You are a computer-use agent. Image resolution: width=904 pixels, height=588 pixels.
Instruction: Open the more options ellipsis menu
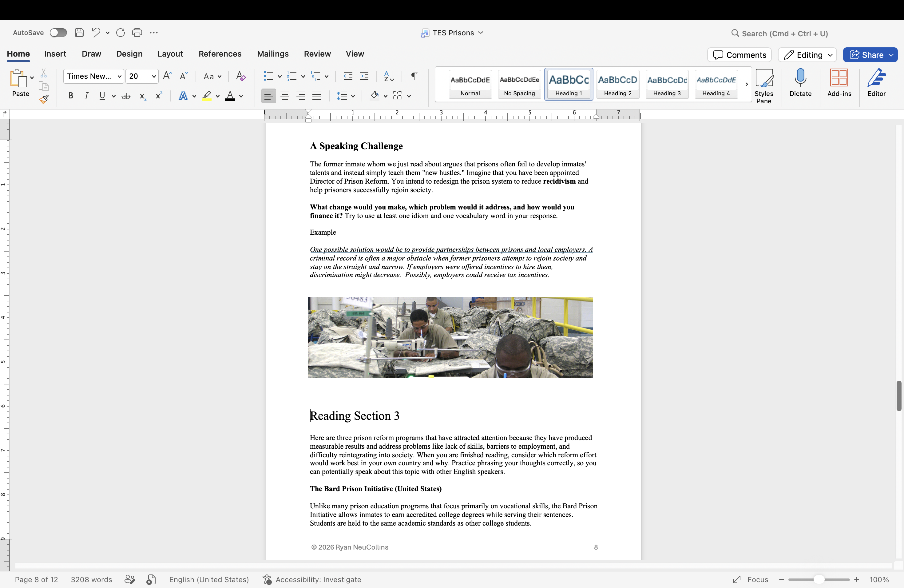point(153,33)
